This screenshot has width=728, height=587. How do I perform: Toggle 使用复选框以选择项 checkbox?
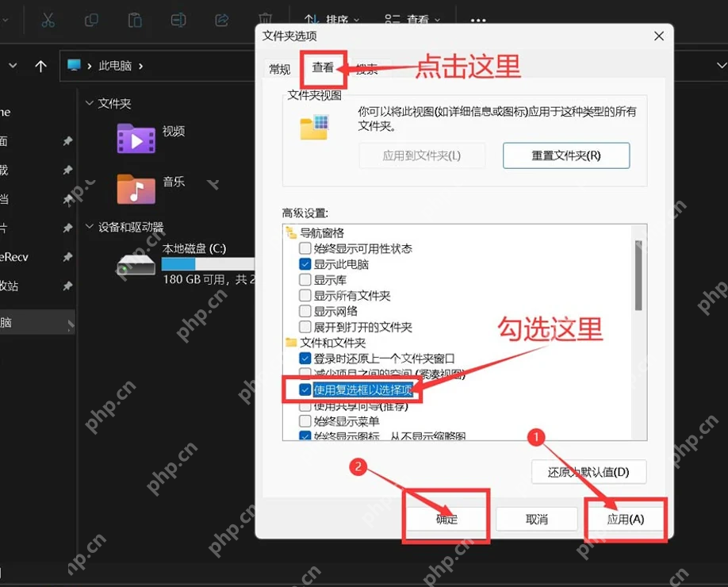[305, 389]
